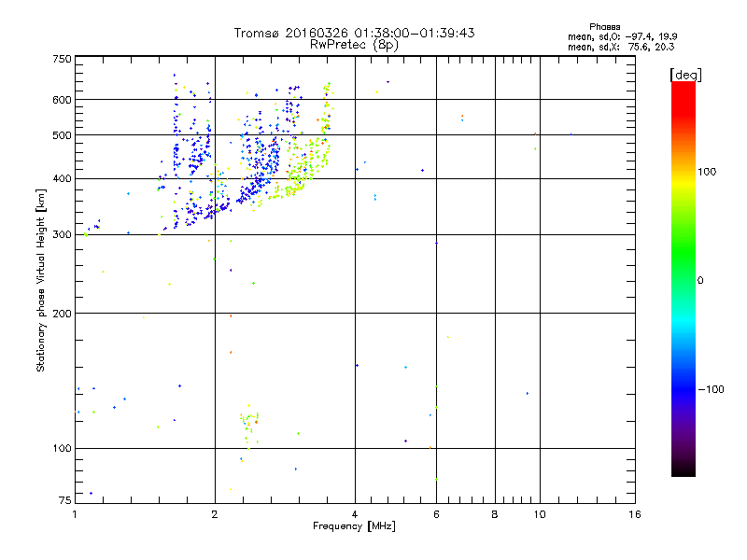Click the y-axis tick label '600'
This screenshot has height=560, width=747.
(63, 100)
